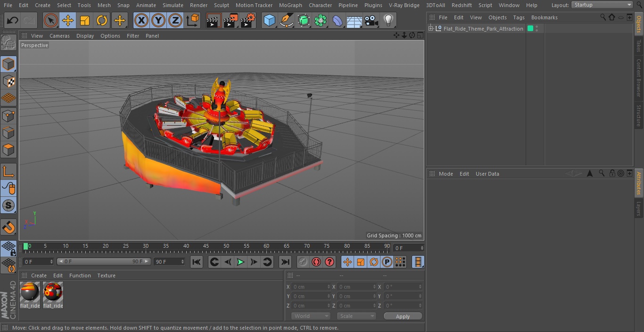This screenshot has height=332, width=644.
Task: Add a Cube primitive object
Action: 269,21
